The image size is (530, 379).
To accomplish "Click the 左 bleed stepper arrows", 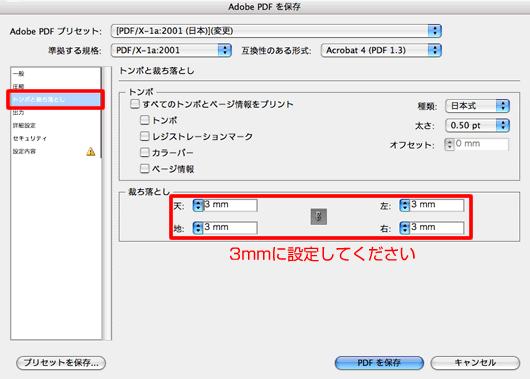I will click(405, 205).
